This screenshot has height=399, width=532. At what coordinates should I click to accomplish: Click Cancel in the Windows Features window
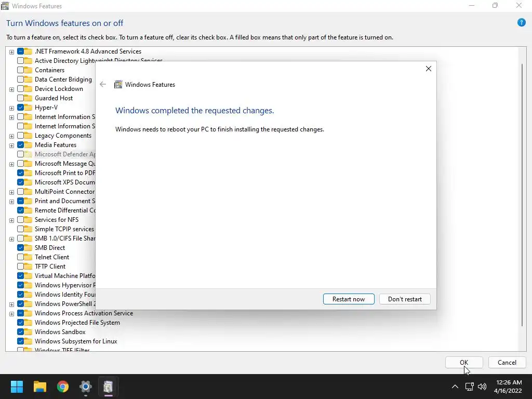(507, 362)
